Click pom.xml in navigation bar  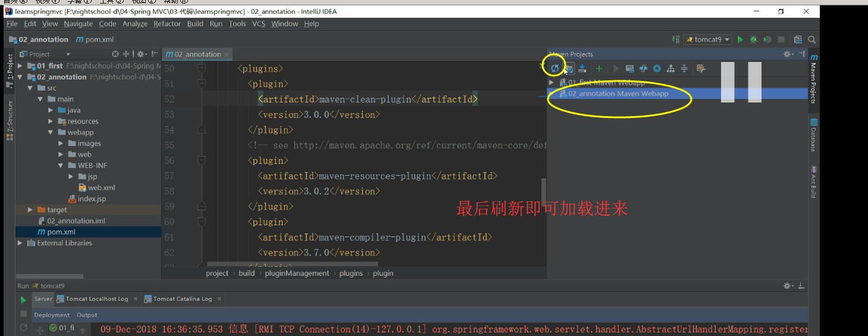(x=95, y=39)
